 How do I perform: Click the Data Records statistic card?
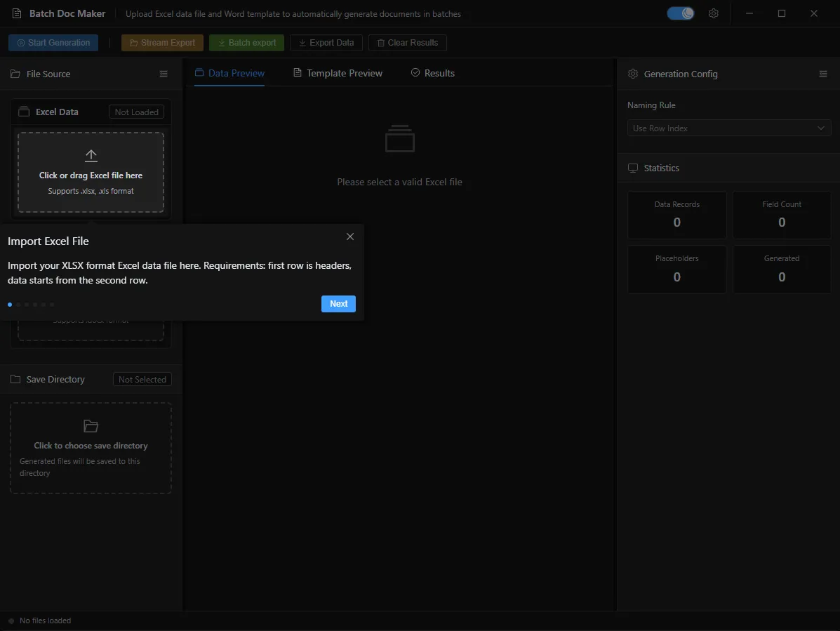tap(677, 215)
